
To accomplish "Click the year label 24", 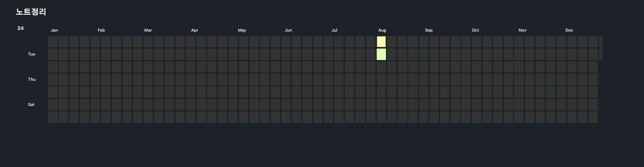I will pos(20,28).
